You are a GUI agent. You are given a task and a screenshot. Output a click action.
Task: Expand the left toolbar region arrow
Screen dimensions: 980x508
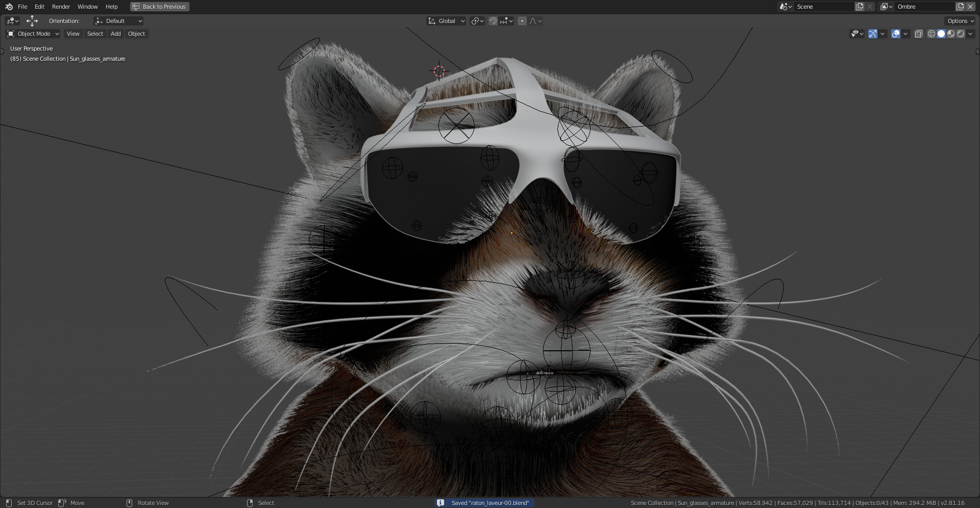(2, 51)
